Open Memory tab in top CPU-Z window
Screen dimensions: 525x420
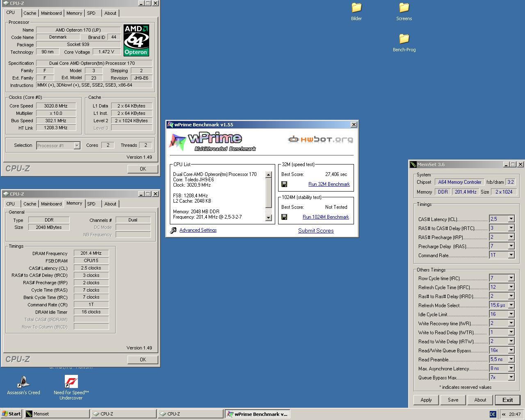coord(74,13)
